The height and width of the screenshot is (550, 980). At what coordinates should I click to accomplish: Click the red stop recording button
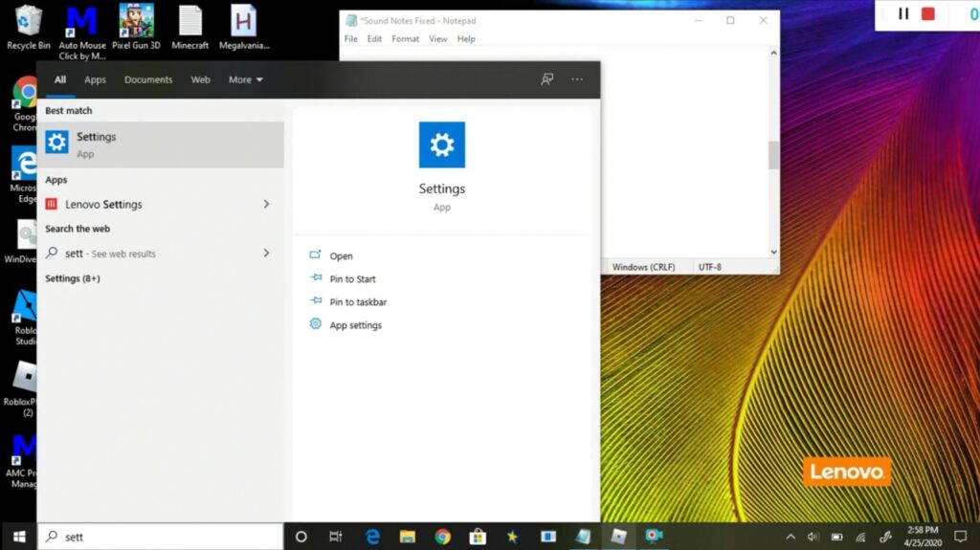(x=927, y=14)
